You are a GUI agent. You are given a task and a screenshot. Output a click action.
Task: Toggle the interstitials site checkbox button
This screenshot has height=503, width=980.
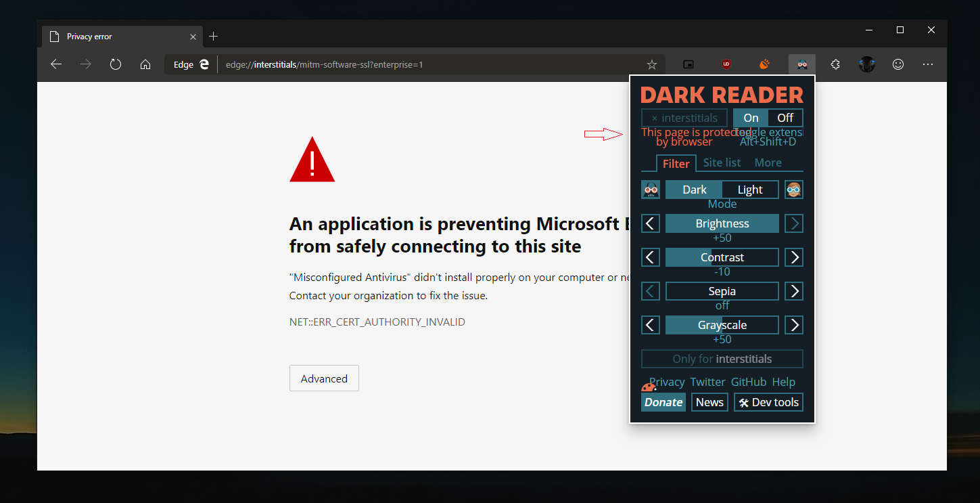pos(684,118)
